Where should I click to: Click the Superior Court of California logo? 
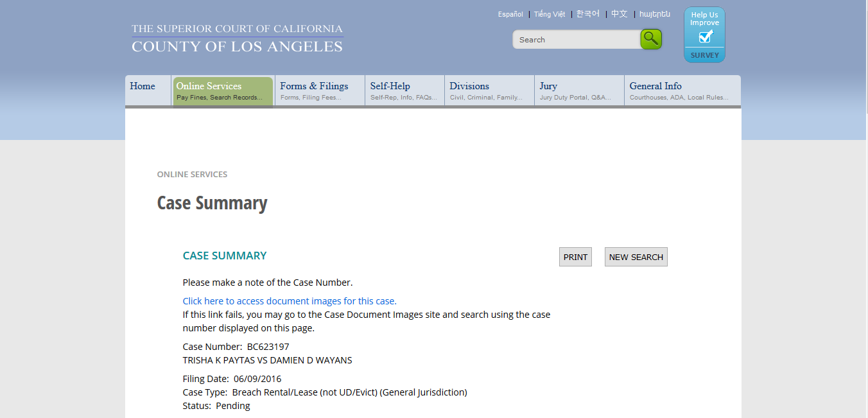point(237,39)
